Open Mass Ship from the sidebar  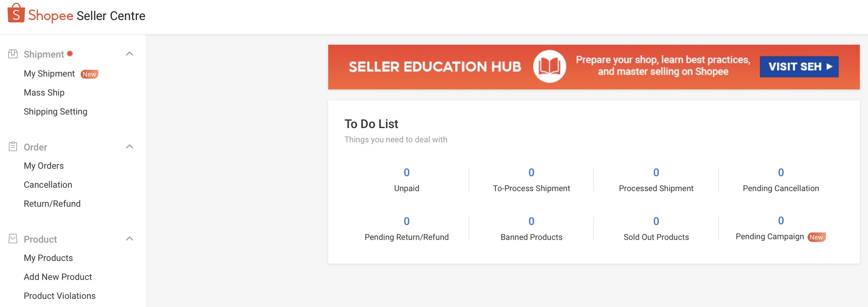point(44,93)
